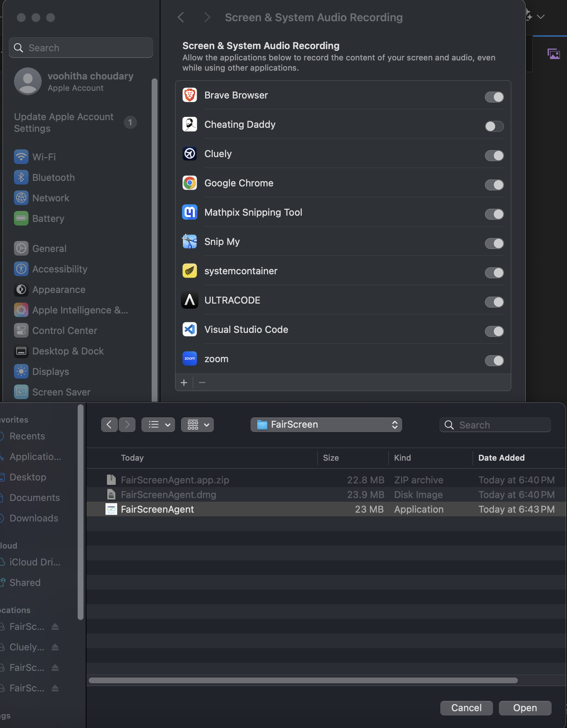Click the settings sidebar vertical scrollbar
The height and width of the screenshot is (728, 567).
coord(154,240)
